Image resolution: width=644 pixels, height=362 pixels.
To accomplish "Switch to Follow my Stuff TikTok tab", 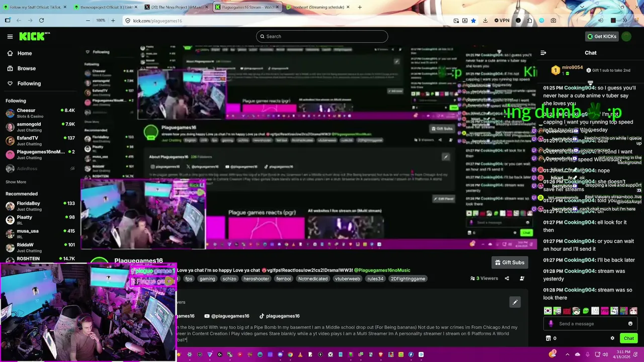I will click(35, 7).
